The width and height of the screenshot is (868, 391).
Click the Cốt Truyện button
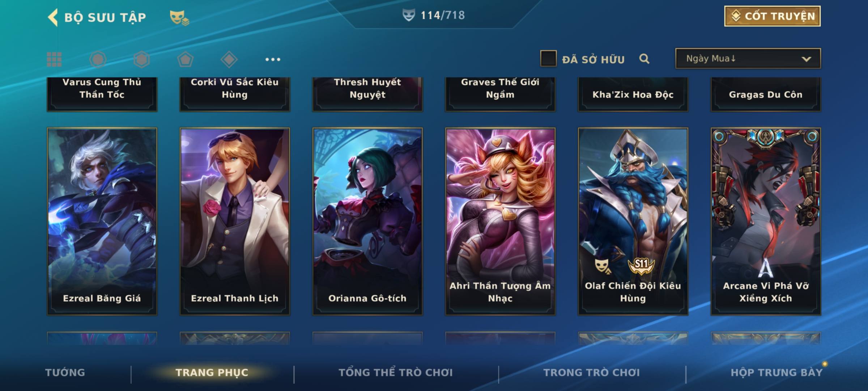click(772, 16)
